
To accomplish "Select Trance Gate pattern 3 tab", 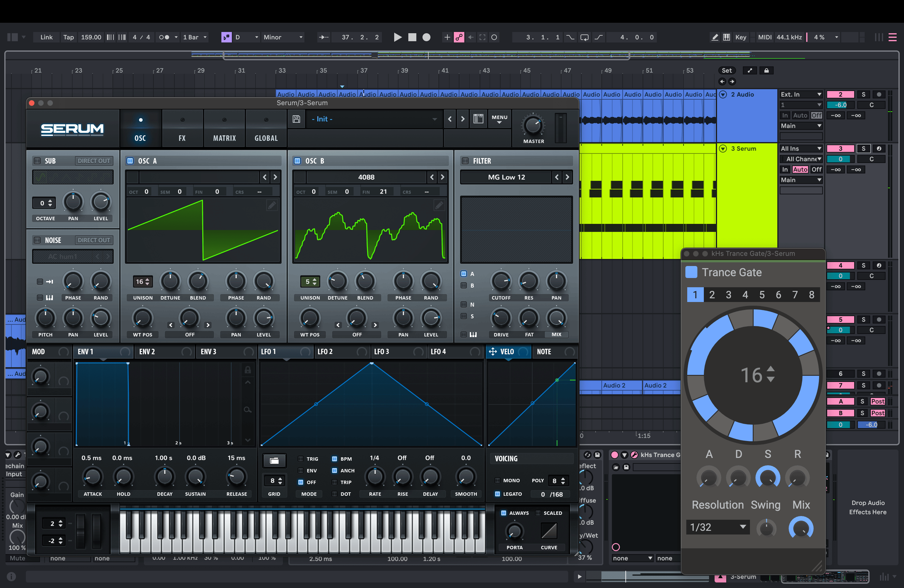I will (x=728, y=295).
